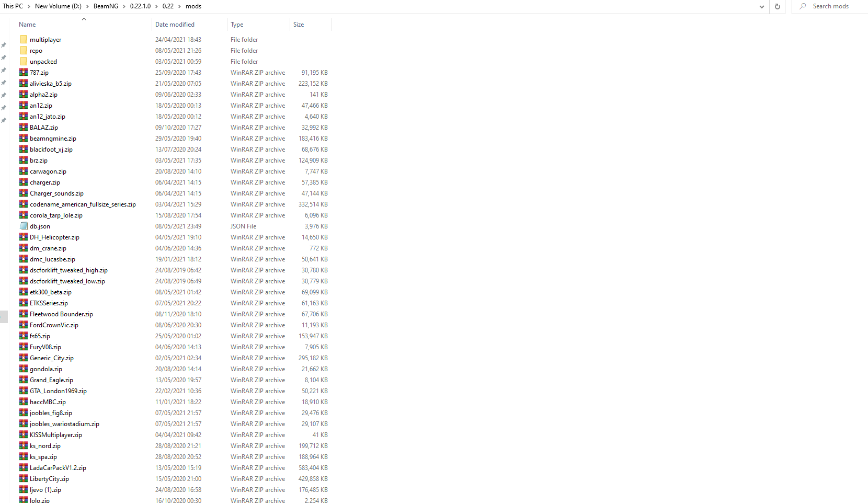868x504 pixels.
Task: Select the FordCrownVic.zip archive icon
Action: (x=24, y=325)
